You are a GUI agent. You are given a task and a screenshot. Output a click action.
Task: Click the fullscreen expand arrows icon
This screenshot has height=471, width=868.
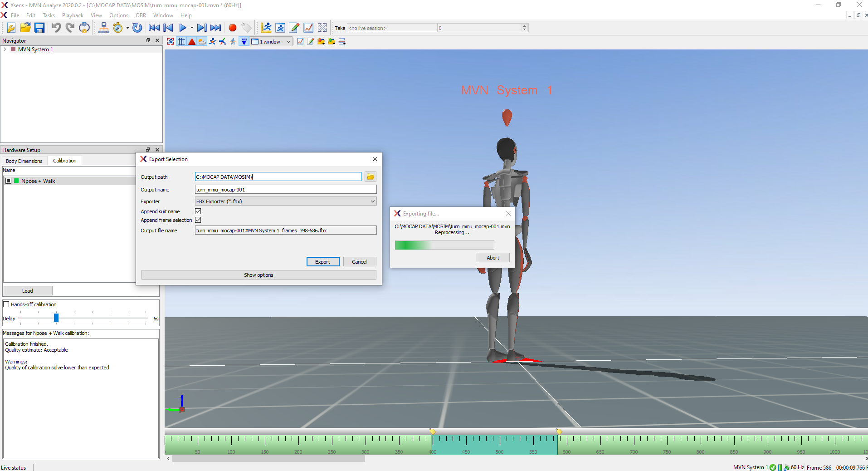click(x=322, y=28)
